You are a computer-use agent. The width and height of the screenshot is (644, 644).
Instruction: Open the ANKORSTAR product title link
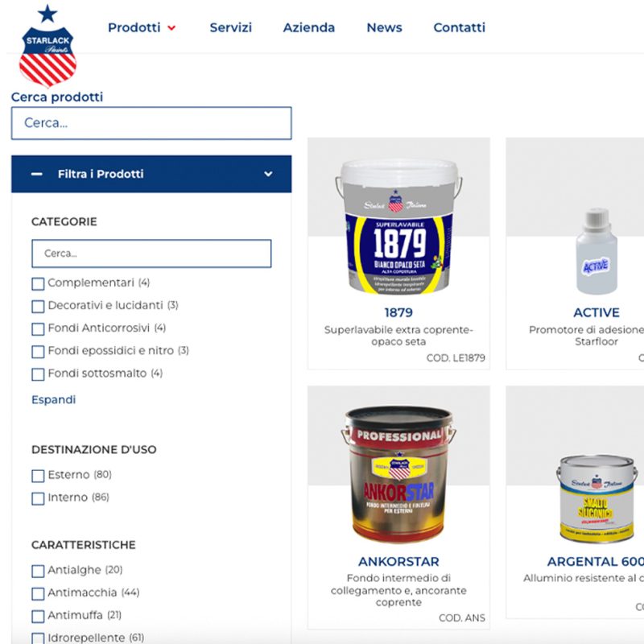coord(398,561)
